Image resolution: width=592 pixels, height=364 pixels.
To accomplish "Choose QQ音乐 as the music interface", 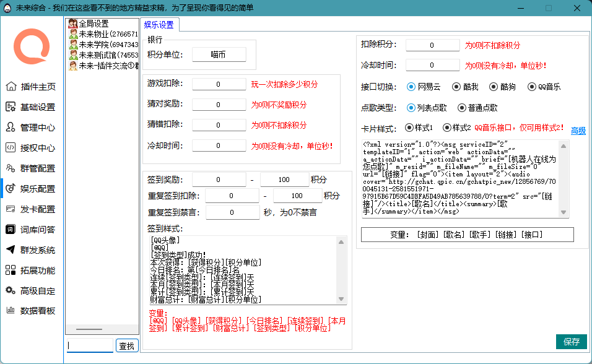I will click(532, 87).
